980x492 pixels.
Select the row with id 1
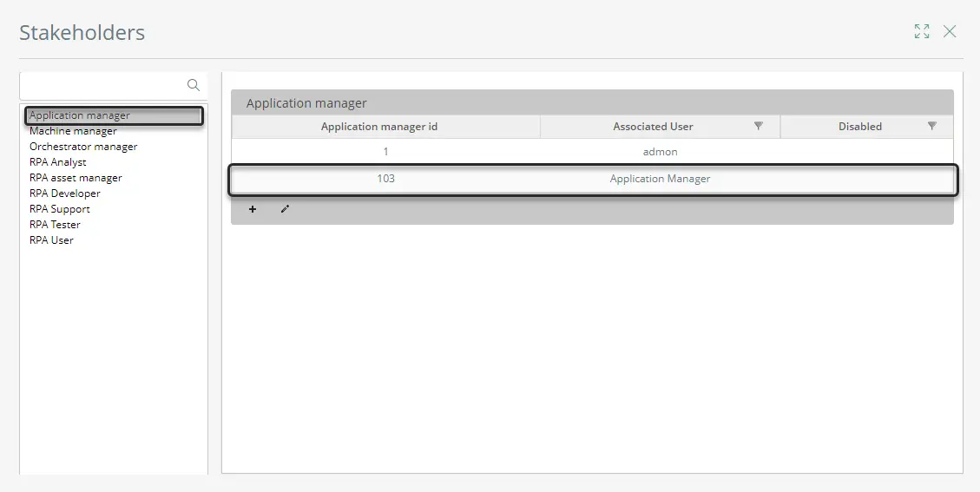tap(593, 151)
